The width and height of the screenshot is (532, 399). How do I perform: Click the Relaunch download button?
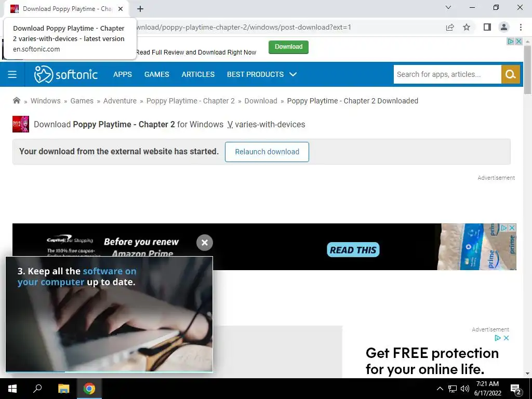[267, 152]
